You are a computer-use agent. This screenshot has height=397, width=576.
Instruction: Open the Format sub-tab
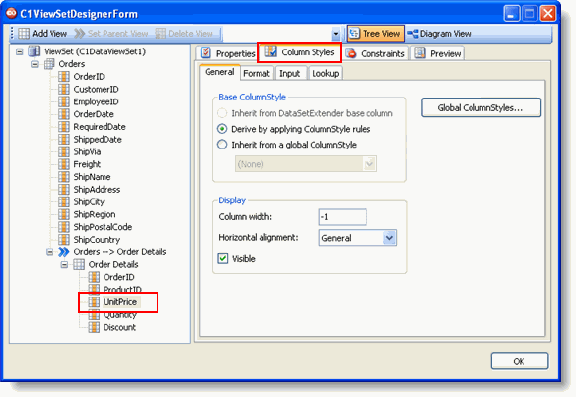256,73
